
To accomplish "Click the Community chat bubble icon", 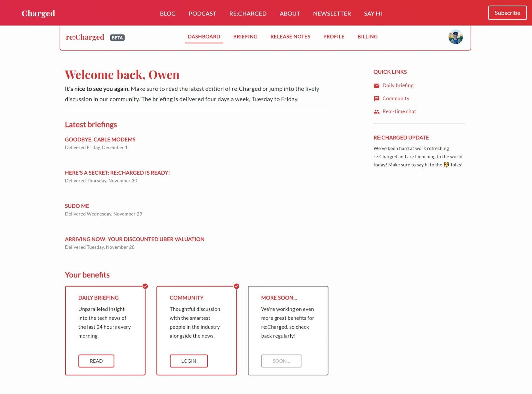I will click(x=376, y=99).
